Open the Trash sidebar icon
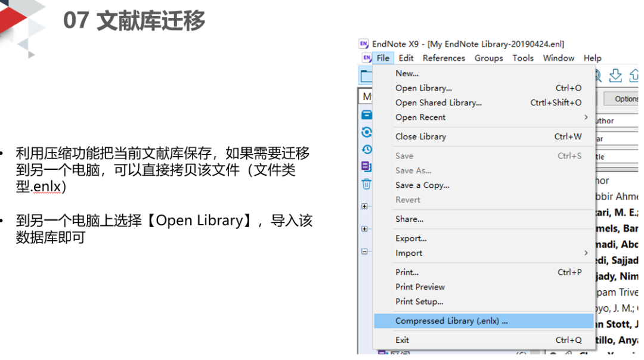This screenshot has height=360, width=644. tap(366, 184)
